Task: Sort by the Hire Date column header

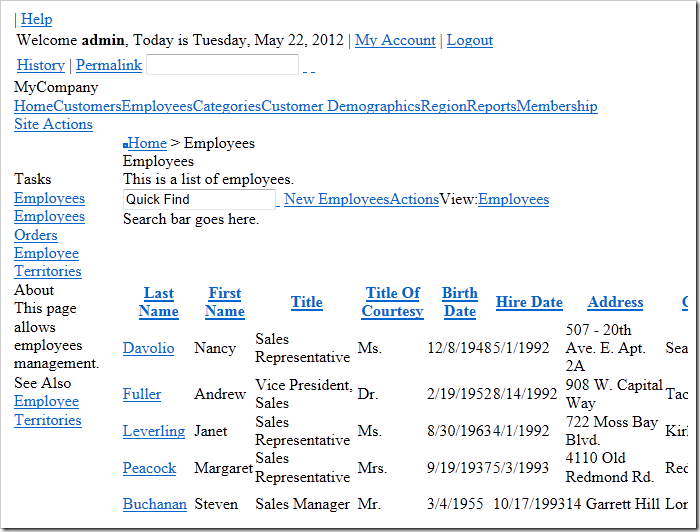Action: coord(529,302)
